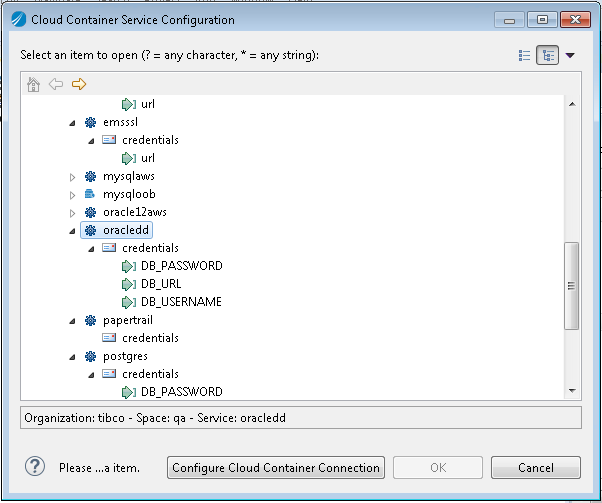This screenshot has height=503, width=602.
Task: Expand the mysqlaws tree node
Action: pos(72,177)
